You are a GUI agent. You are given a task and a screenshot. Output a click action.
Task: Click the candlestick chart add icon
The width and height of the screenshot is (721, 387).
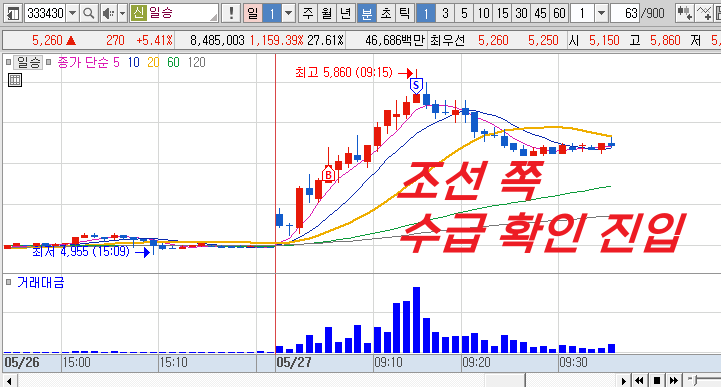coord(684,13)
